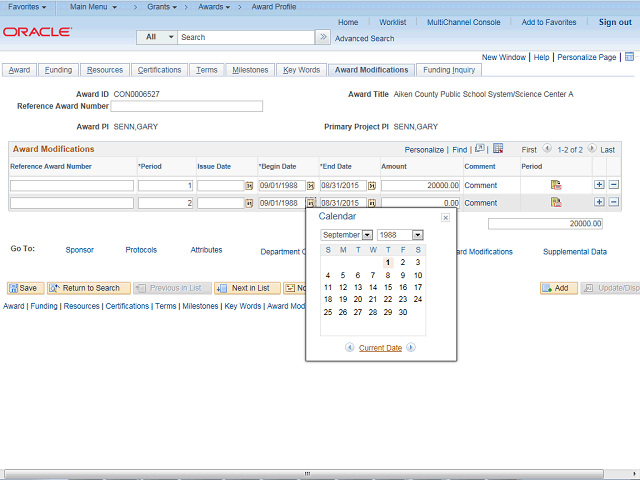Screen dimensions: 640x480
Task: Add a row after period 1
Action: point(599,184)
